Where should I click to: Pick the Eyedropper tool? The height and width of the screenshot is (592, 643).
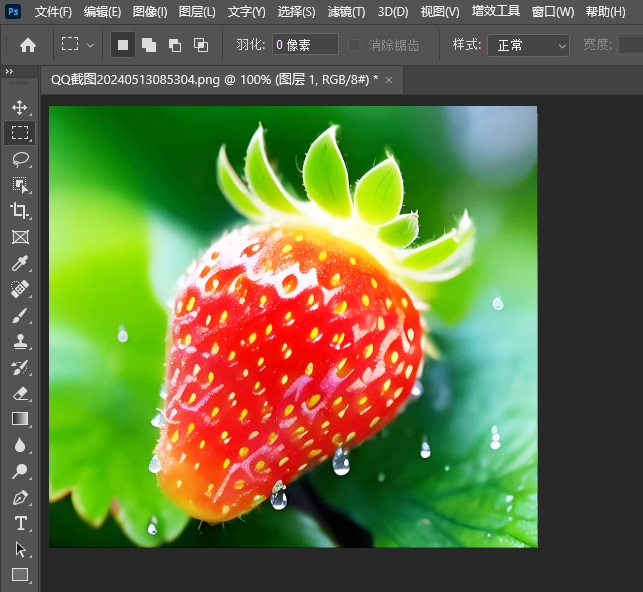point(20,264)
